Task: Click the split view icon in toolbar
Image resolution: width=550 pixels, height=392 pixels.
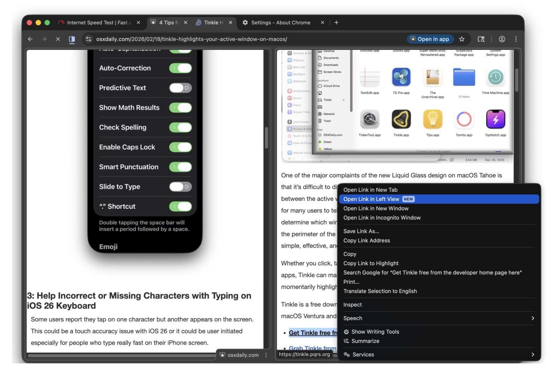Action: click(72, 39)
